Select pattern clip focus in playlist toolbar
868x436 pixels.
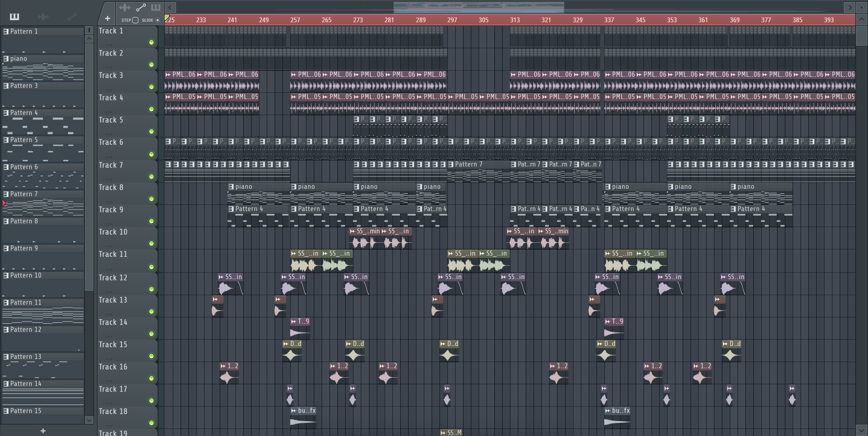(155, 7)
